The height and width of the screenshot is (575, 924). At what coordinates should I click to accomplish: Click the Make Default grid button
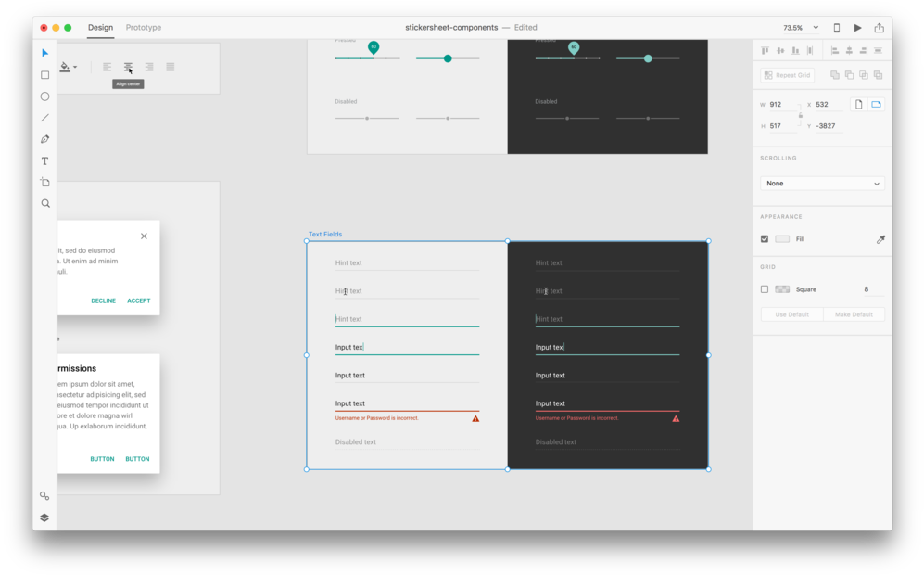[854, 314]
